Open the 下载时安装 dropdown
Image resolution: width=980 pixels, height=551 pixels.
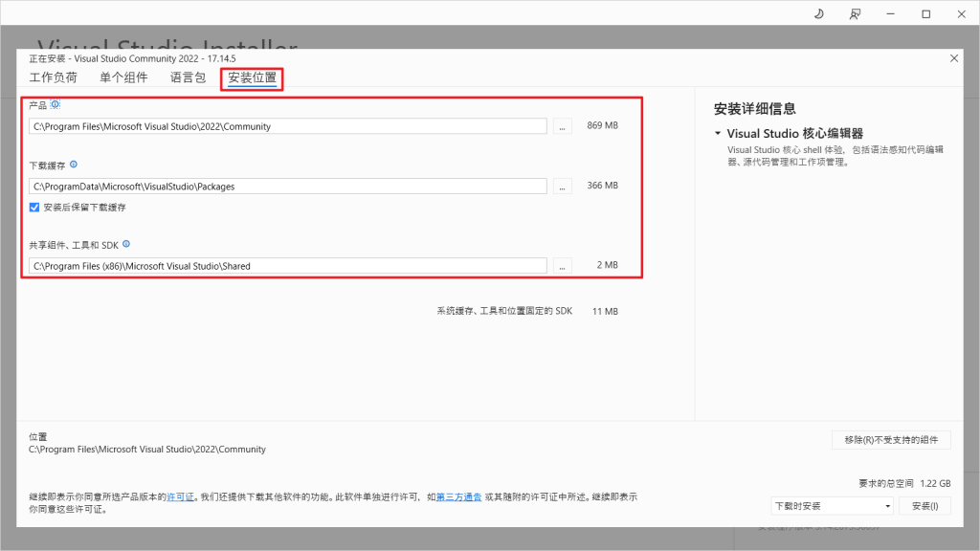click(x=832, y=506)
